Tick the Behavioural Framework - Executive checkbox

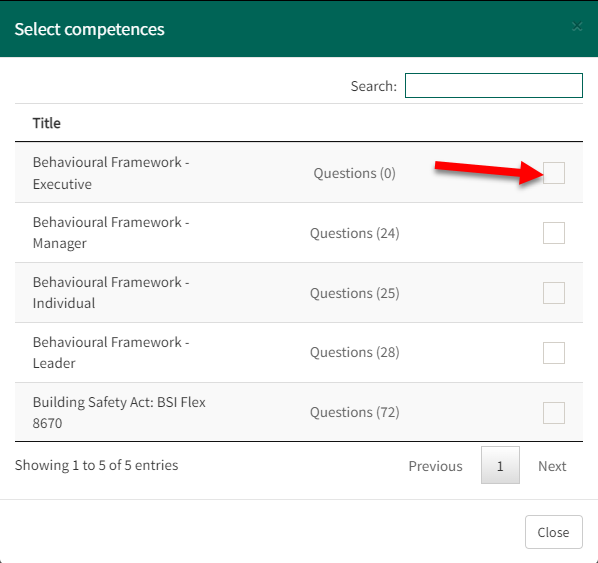(x=554, y=173)
